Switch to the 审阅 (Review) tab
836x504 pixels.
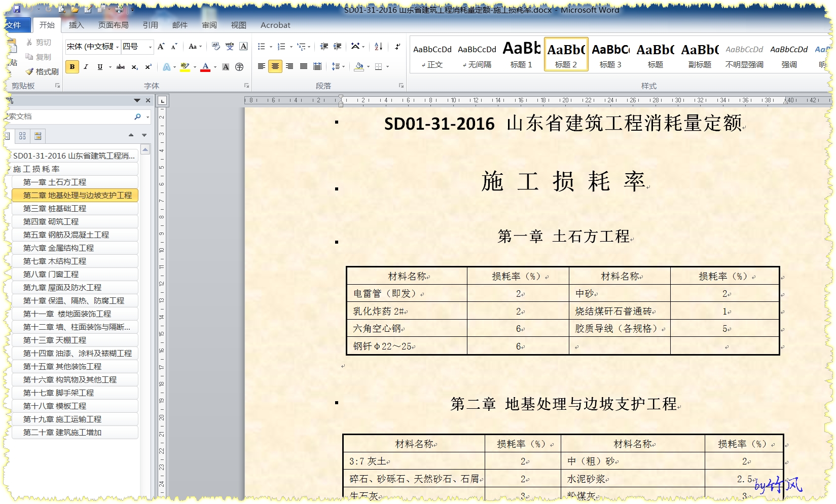[x=209, y=25]
